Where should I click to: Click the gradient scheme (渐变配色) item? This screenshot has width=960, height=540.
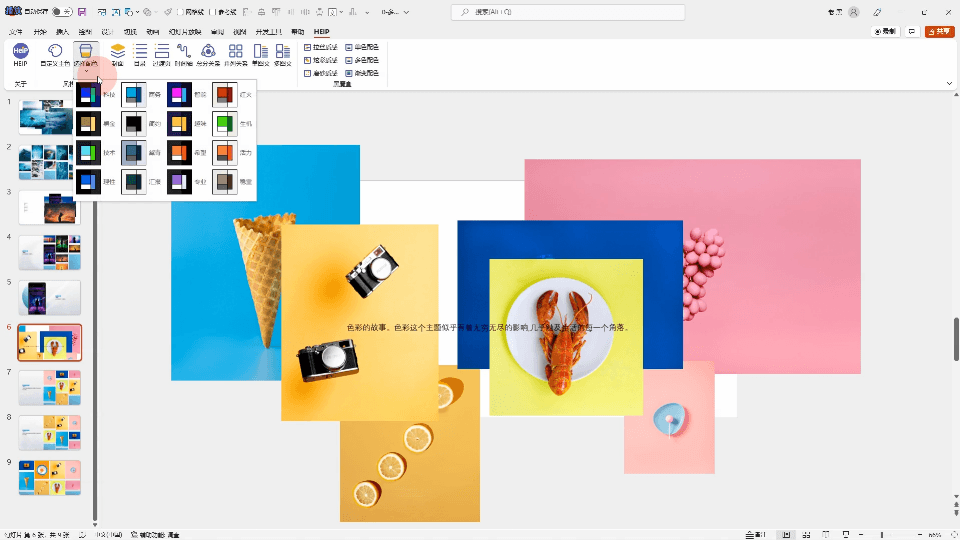click(362, 73)
